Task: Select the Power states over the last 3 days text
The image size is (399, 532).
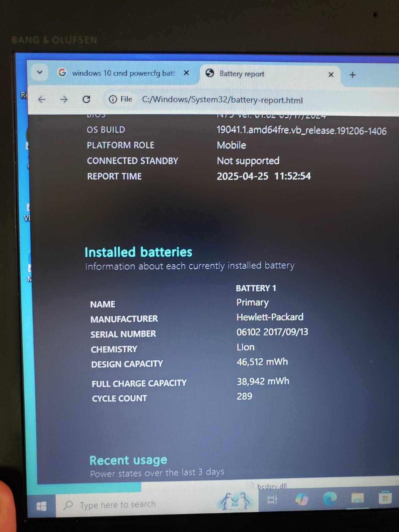Action: (157, 473)
